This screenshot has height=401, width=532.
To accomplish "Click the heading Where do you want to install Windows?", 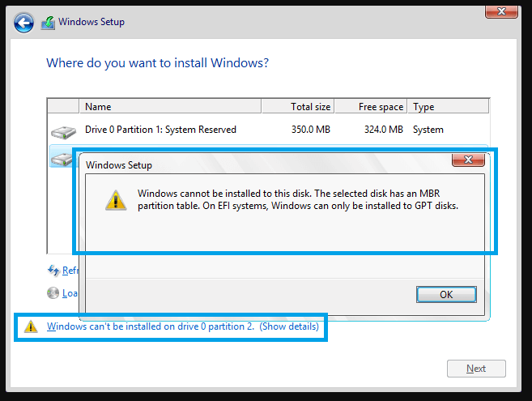I will 157,63.
